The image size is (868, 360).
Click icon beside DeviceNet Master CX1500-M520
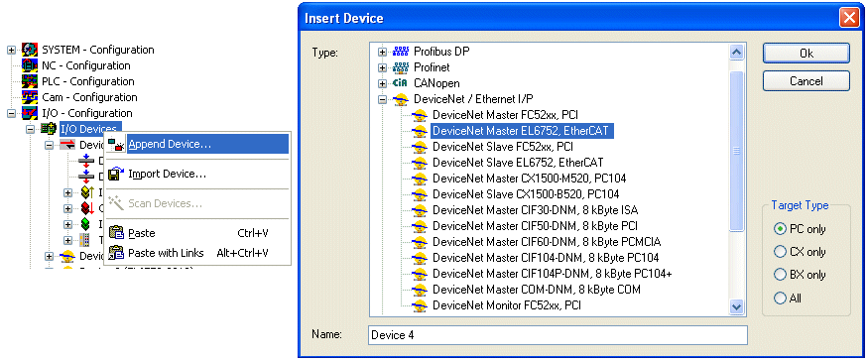420,179
